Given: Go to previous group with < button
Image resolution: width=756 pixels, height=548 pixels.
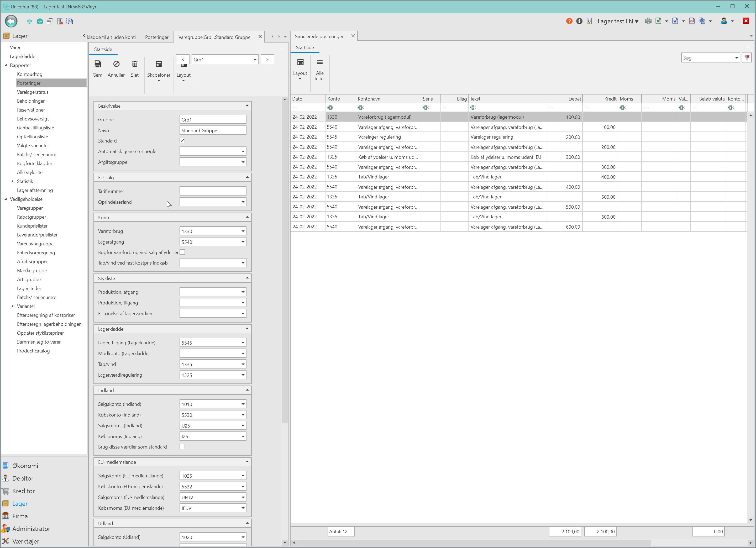Looking at the screenshot, I should pos(183,60).
